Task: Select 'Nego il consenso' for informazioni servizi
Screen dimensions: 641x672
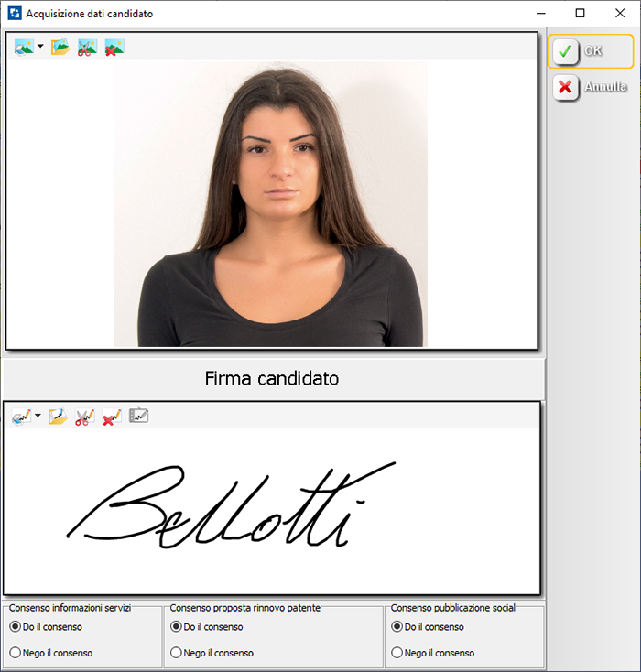Action: [15, 653]
